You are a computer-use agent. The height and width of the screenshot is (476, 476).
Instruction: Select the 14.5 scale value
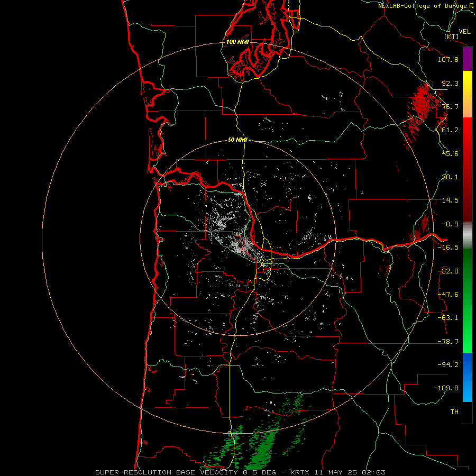point(450,200)
